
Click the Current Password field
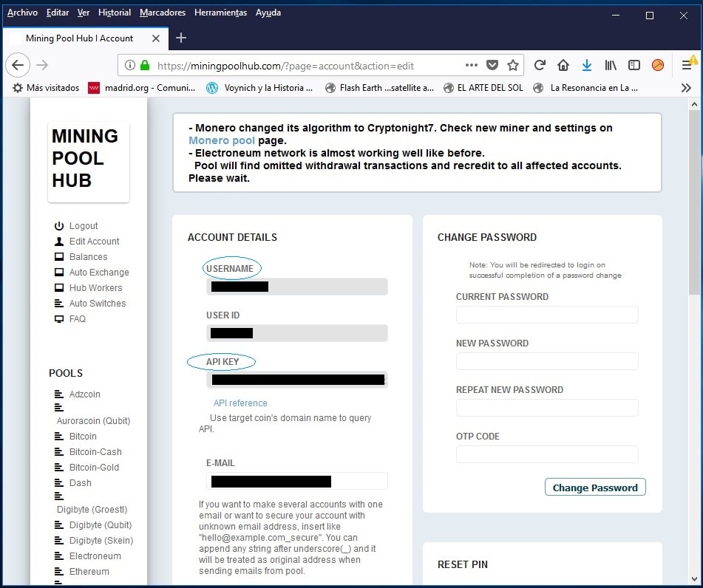(x=547, y=315)
